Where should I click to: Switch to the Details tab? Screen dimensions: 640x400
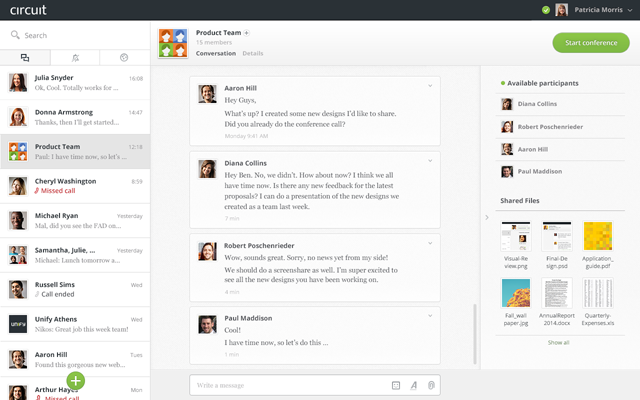pos(253,53)
